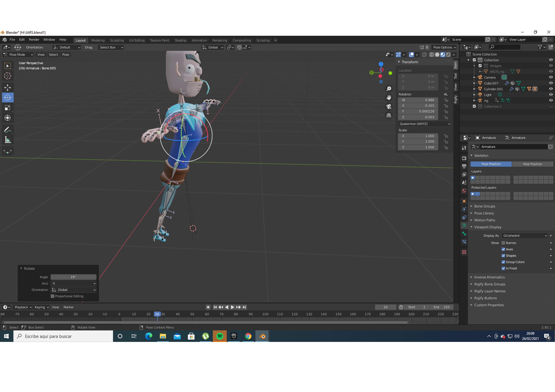Click the Rest Position button
The image size is (555, 392).
coord(532,164)
